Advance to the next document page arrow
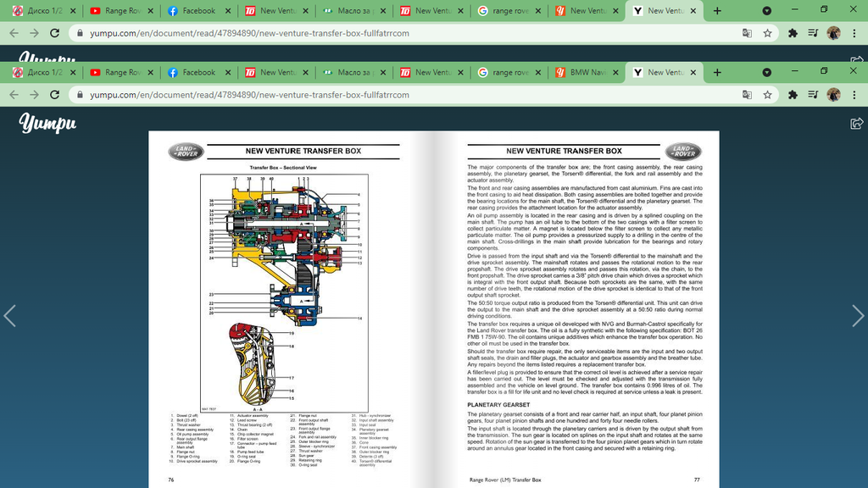Viewport: 868px width, 488px height. [857, 316]
